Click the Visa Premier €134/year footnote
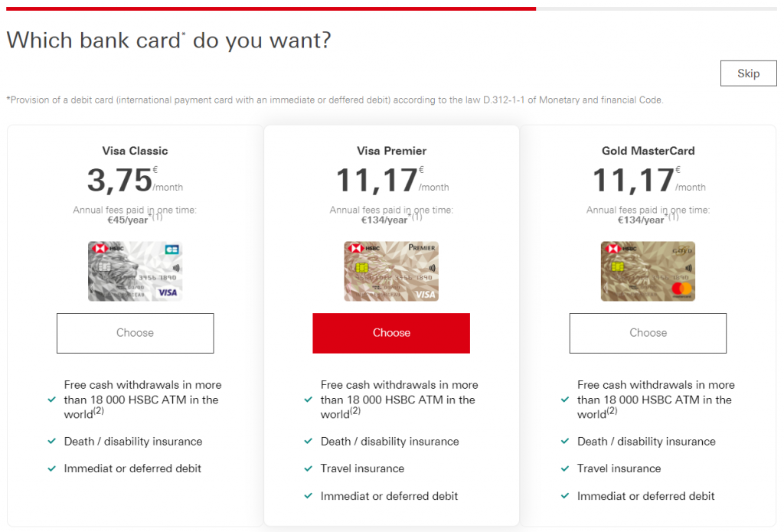 click(x=416, y=217)
